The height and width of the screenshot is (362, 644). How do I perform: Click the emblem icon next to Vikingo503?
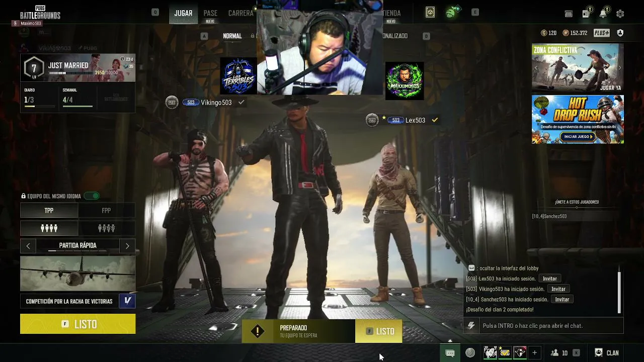tap(172, 103)
